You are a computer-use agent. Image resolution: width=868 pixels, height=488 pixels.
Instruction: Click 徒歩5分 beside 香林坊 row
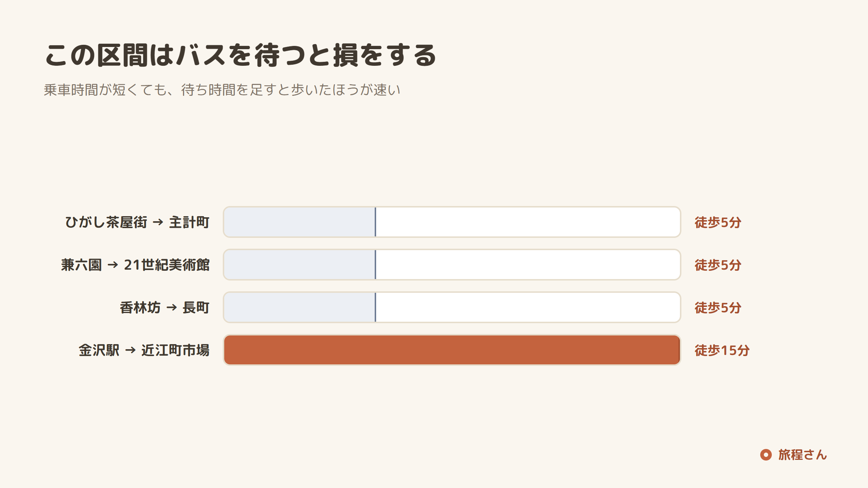(x=718, y=308)
